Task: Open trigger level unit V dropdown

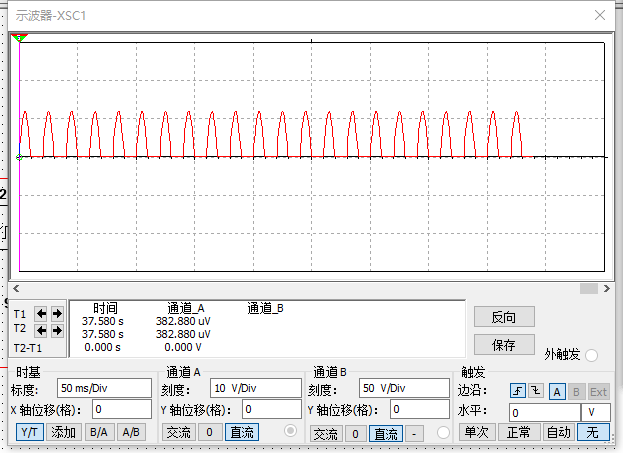Action: [595, 412]
